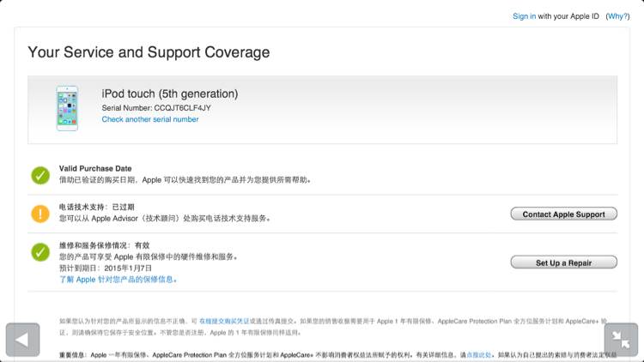Click Check another serial number link

tap(150, 119)
